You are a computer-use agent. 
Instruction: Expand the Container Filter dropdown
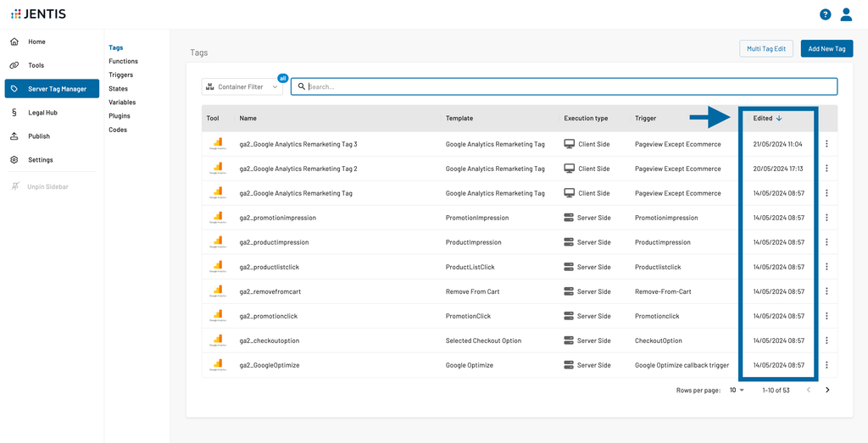tap(242, 86)
